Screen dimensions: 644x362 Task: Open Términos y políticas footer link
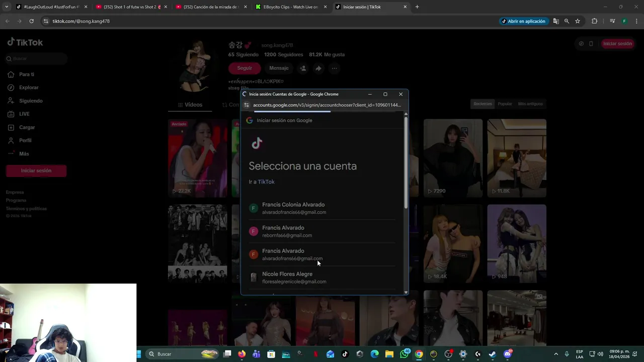pos(26,209)
